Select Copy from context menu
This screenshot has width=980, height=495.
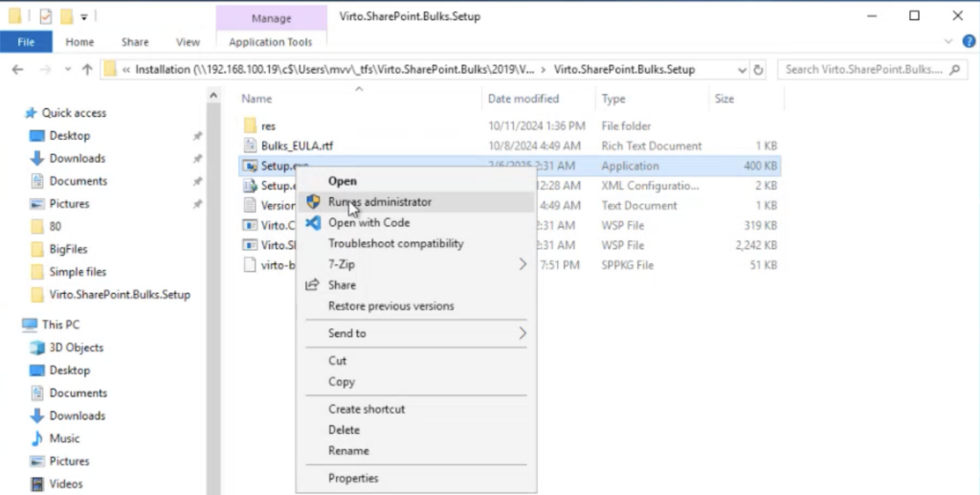click(x=415, y=381)
